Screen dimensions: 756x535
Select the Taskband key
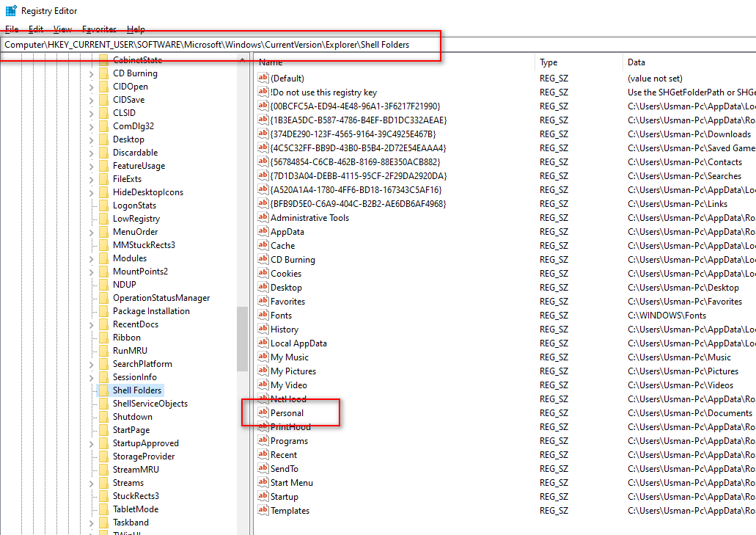coord(131,522)
